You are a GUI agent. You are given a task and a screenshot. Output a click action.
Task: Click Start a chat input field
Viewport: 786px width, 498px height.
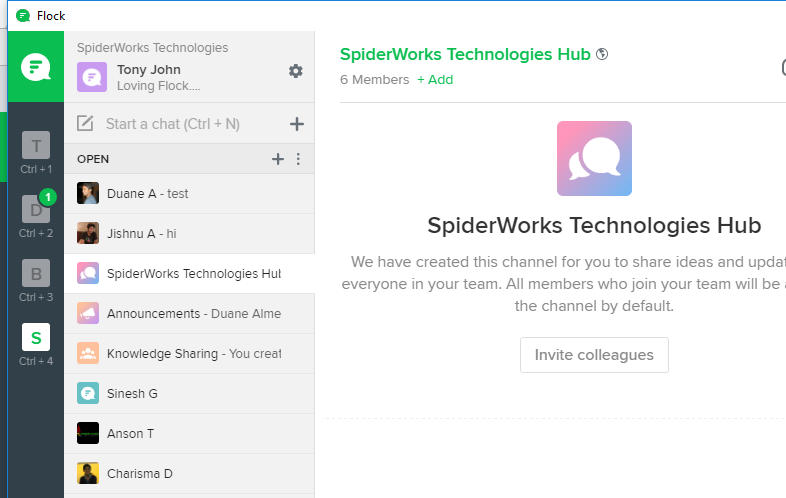(x=172, y=124)
